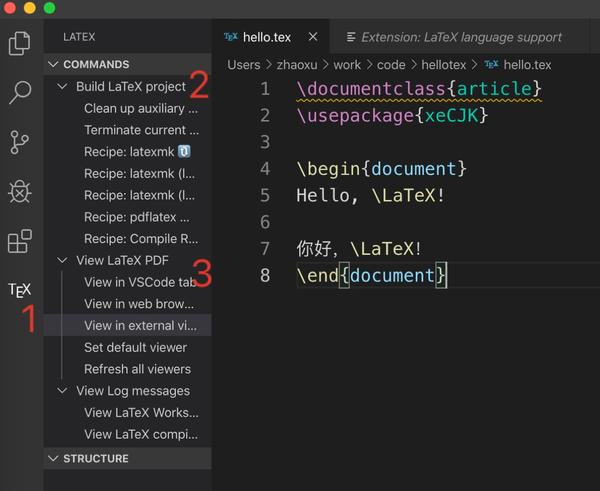Click the hellotex folder in breadcrumb
The height and width of the screenshot is (491, 600).
coord(440,65)
